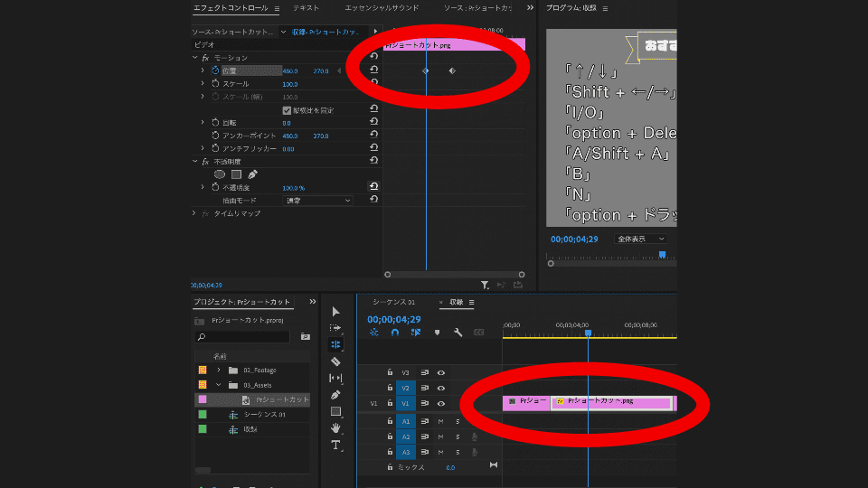
Task: Add a marker in timeline
Action: 437,332
